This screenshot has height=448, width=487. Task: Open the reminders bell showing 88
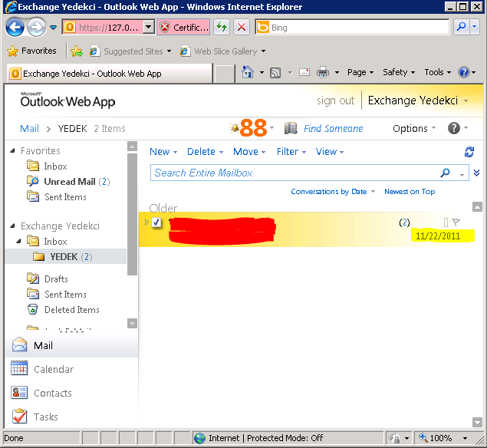pyautogui.click(x=248, y=127)
